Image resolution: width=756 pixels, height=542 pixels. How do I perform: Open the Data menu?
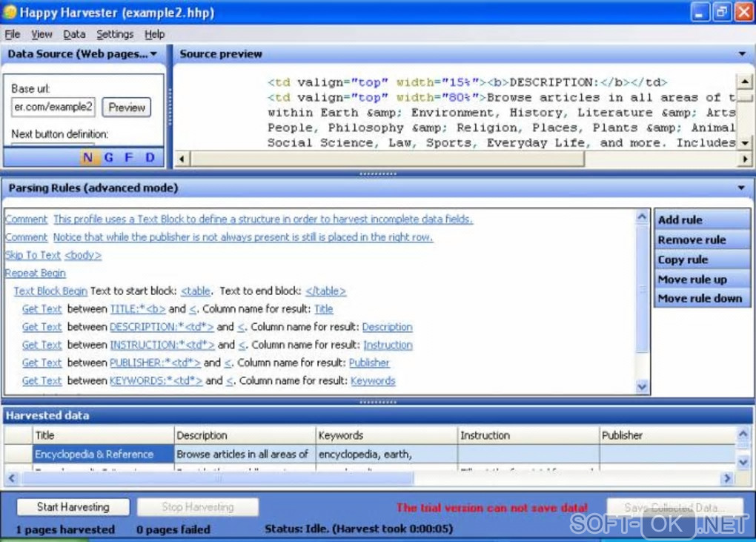(74, 34)
